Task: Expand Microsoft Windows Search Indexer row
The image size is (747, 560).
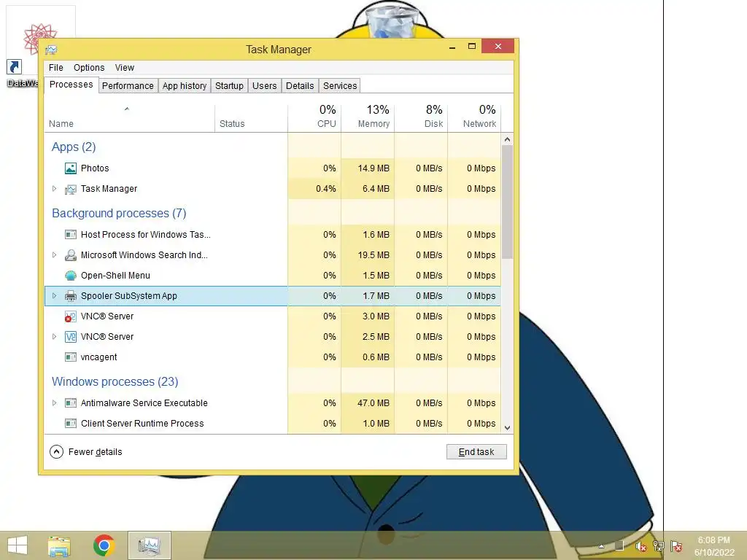Action: (x=54, y=254)
